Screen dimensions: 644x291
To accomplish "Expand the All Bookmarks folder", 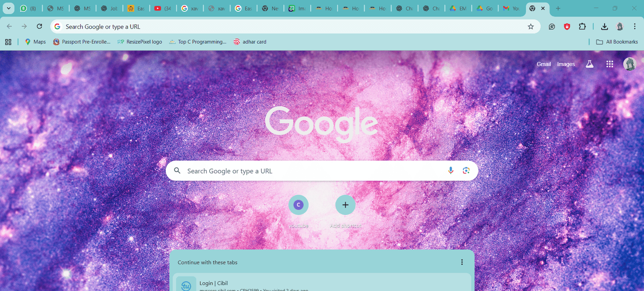I will (617, 42).
